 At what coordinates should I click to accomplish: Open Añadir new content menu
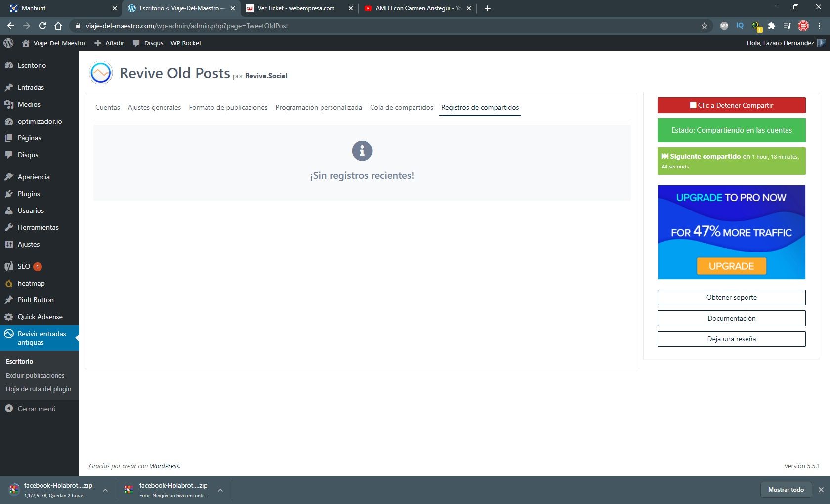tap(109, 43)
